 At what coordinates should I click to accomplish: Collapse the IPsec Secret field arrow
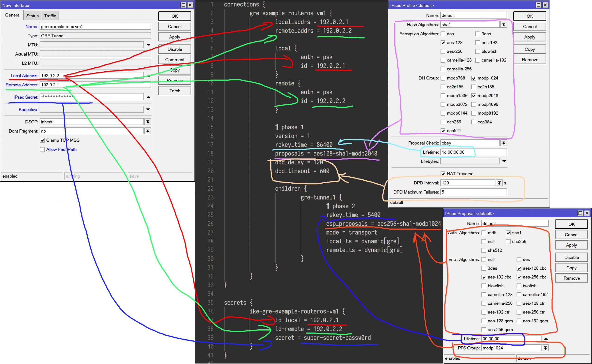[x=148, y=97]
